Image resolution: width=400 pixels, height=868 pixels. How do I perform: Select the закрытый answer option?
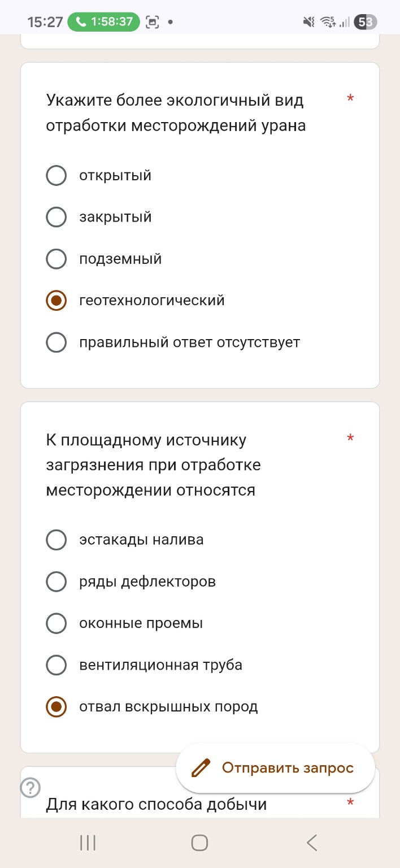point(56,217)
